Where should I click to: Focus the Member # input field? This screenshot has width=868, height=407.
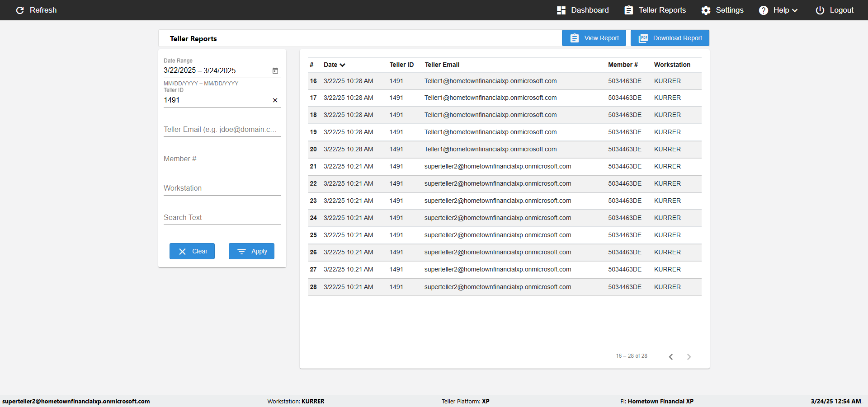222,159
